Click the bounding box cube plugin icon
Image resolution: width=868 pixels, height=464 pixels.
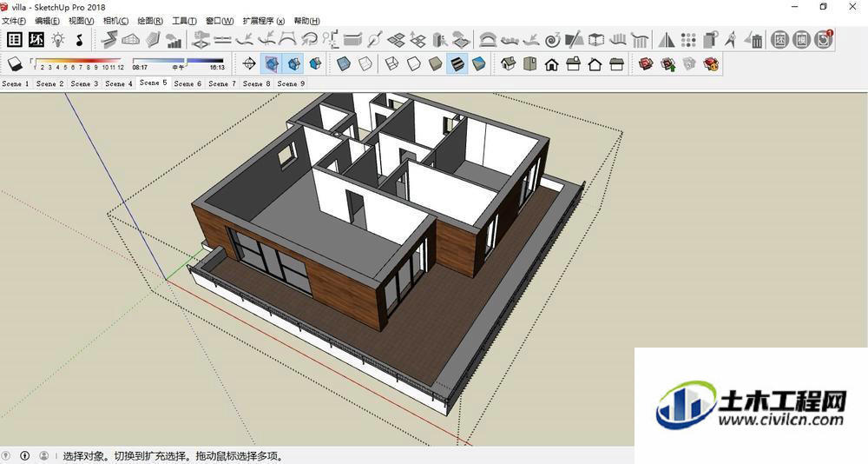(x=596, y=40)
